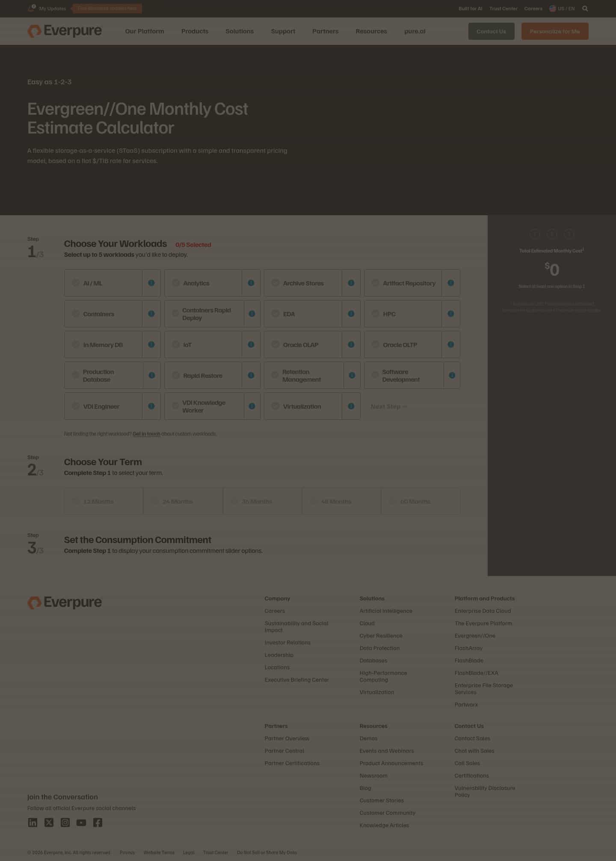Choose the 12 Months term
Image resolution: width=616 pixels, height=861 pixels.
104,501
